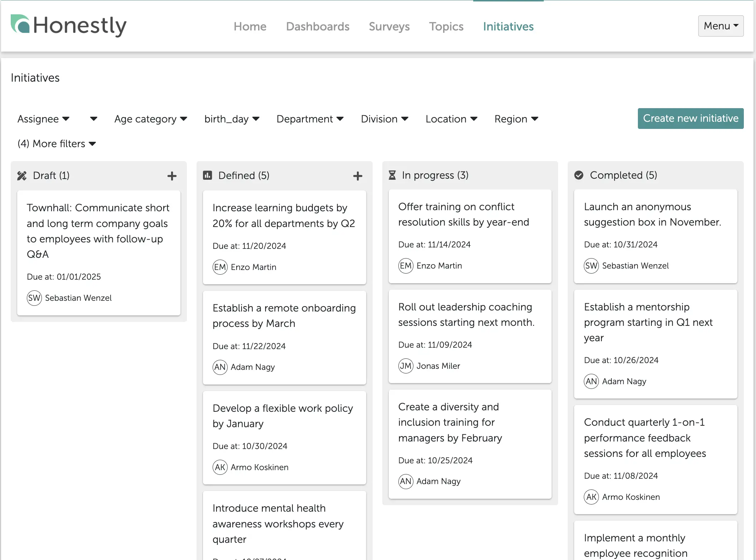
Task: Click the 'Due at: 10/25/2024' text
Action: tap(435, 460)
